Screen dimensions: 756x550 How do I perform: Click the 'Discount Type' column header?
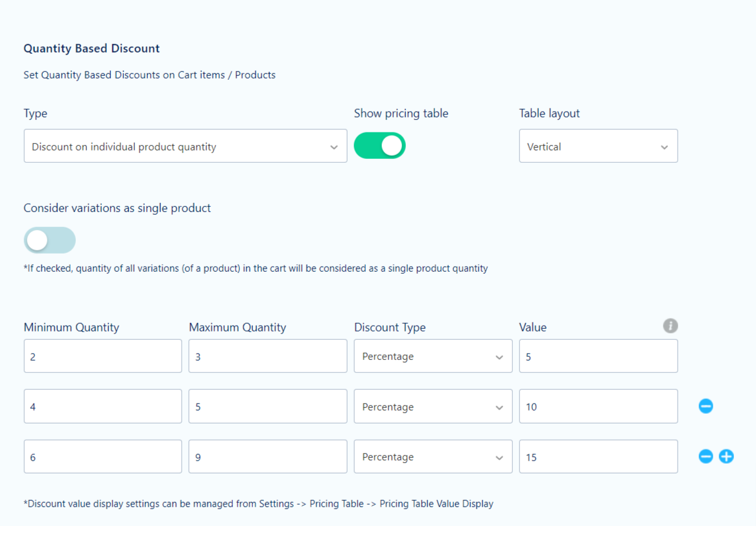(390, 328)
